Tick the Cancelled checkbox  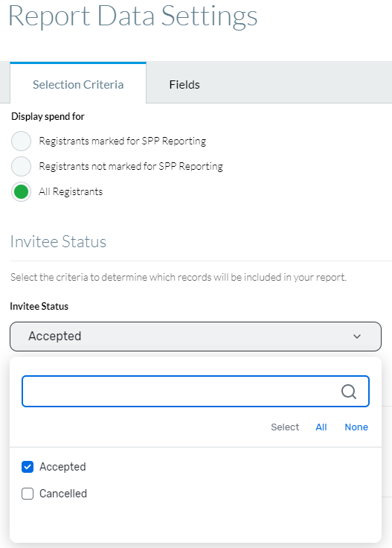[x=28, y=494]
